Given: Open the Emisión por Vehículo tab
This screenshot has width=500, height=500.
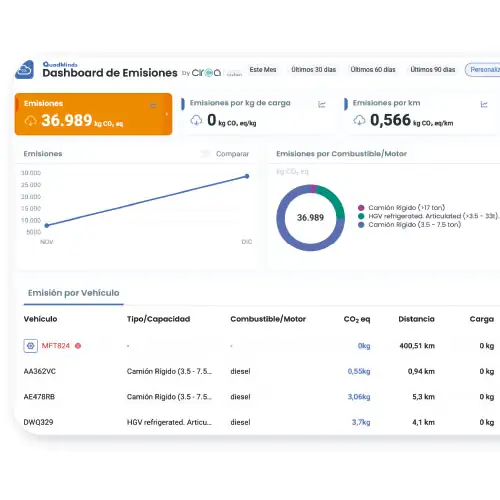Looking at the screenshot, I should [74, 293].
